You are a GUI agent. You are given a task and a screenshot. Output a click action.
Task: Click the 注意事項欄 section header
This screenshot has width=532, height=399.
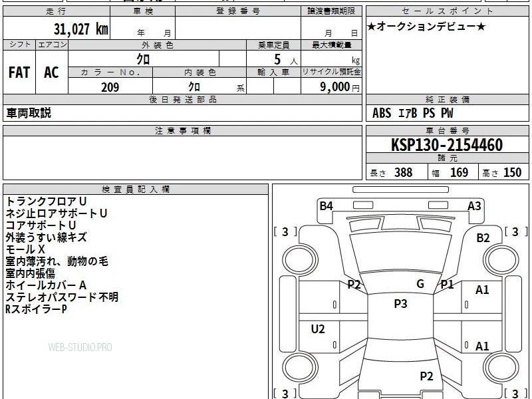click(182, 130)
